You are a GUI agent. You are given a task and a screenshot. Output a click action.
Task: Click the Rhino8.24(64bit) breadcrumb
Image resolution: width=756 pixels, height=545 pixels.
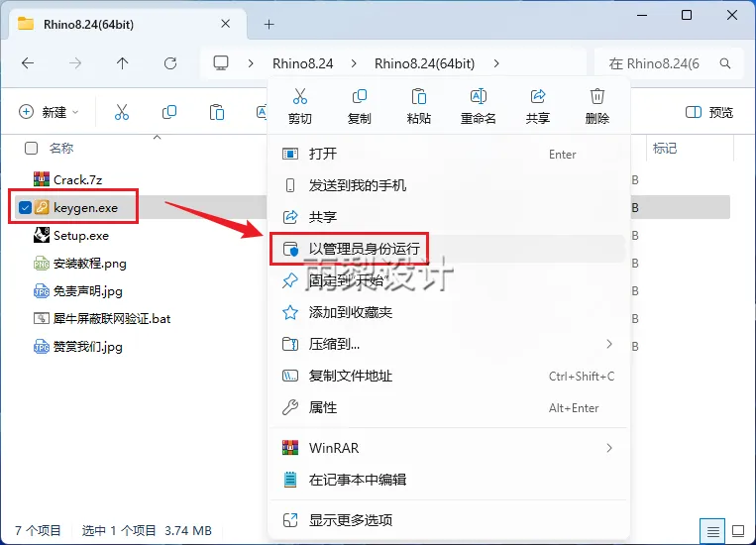tap(424, 63)
